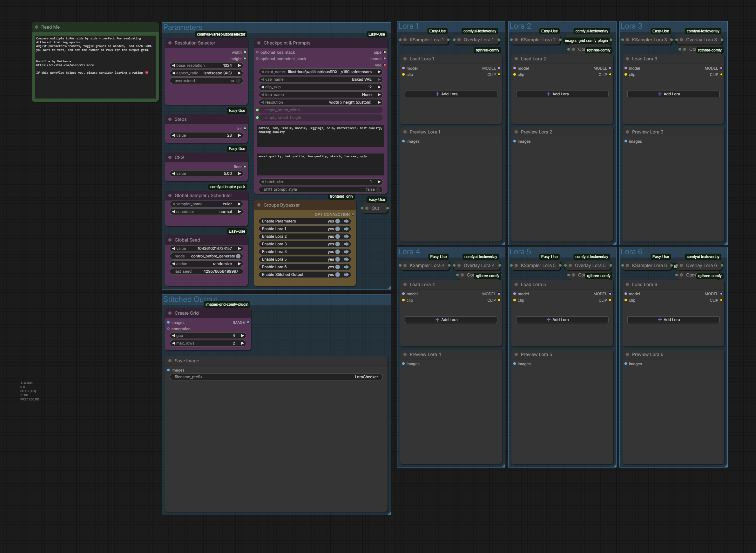This screenshot has height=553, width=756.
Task: Adjust the base_resolution value slider
Action: [206, 65]
